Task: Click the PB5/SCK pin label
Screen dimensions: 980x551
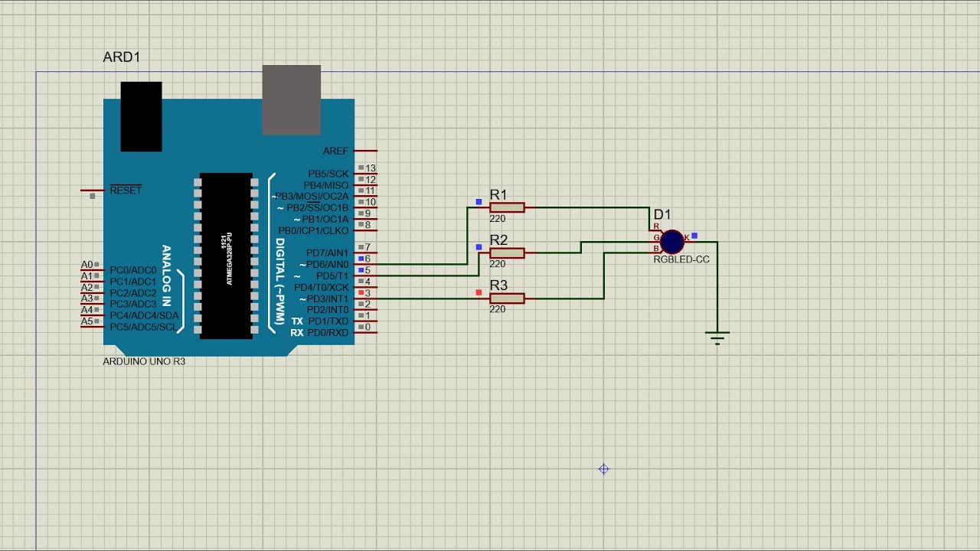Action: 328,174
